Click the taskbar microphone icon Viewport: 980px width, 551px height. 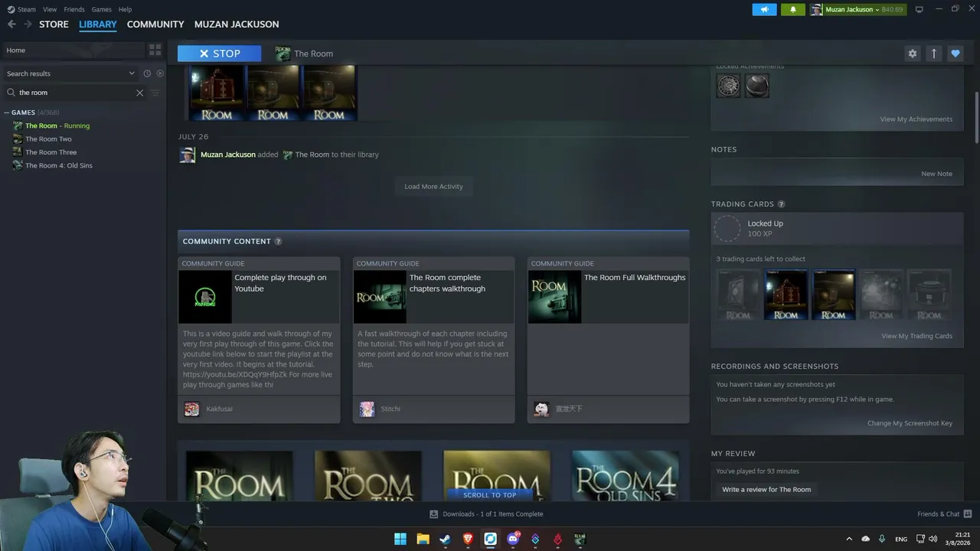(x=882, y=540)
